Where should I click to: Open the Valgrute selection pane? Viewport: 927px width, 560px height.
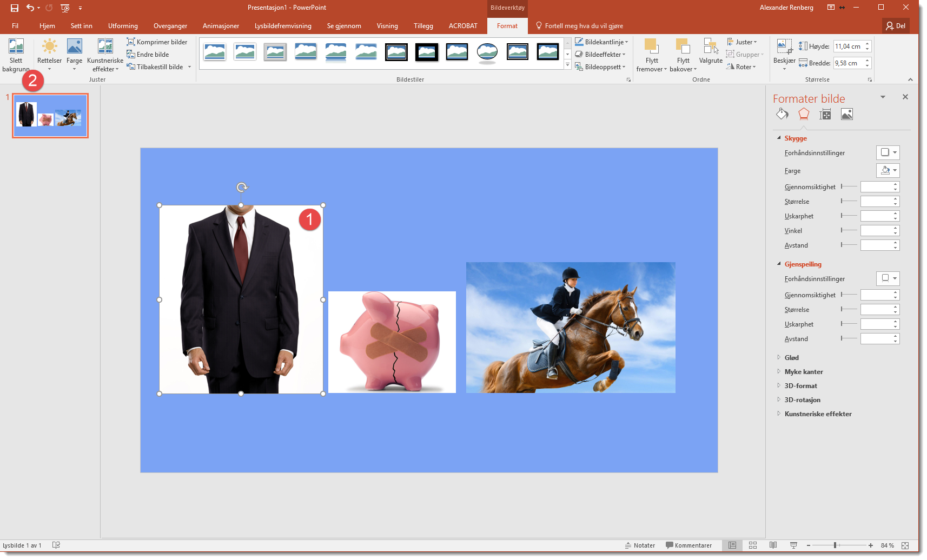pyautogui.click(x=711, y=51)
